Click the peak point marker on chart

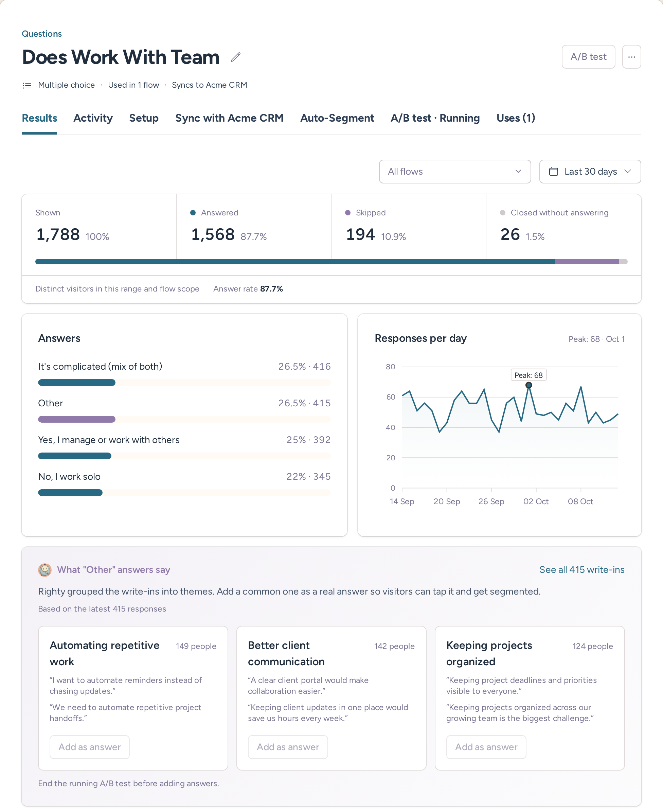tap(528, 385)
